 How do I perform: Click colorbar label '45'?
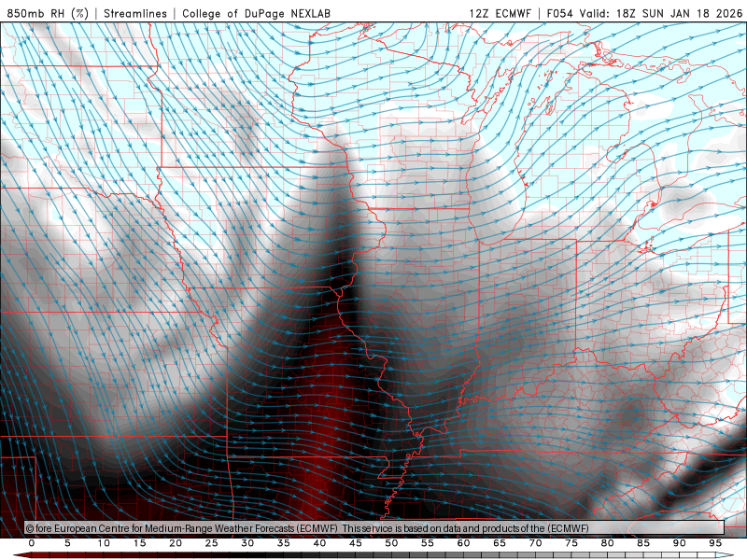(356, 543)
